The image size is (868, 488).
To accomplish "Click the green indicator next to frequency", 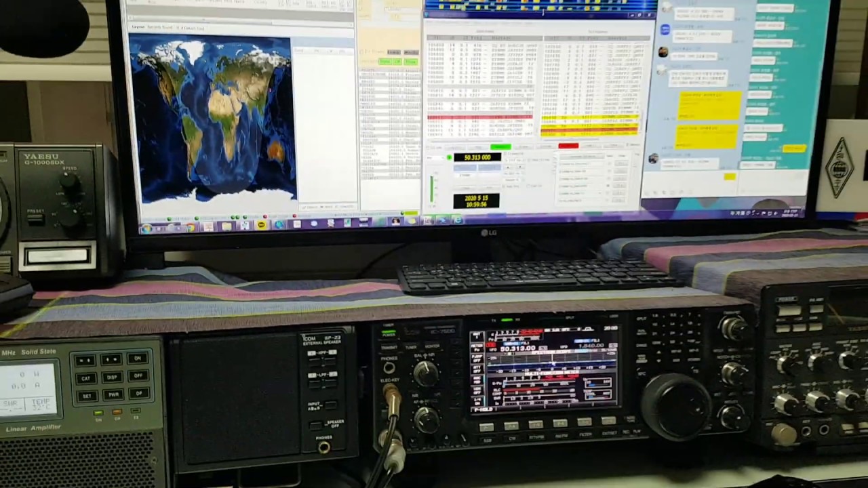I will pyautogui.click(x=449, y=157).
